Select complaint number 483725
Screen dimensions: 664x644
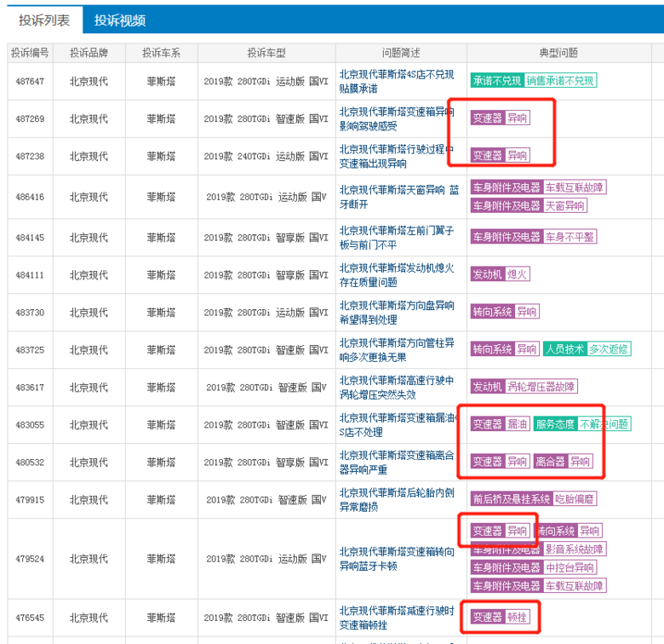coord(30,350)
